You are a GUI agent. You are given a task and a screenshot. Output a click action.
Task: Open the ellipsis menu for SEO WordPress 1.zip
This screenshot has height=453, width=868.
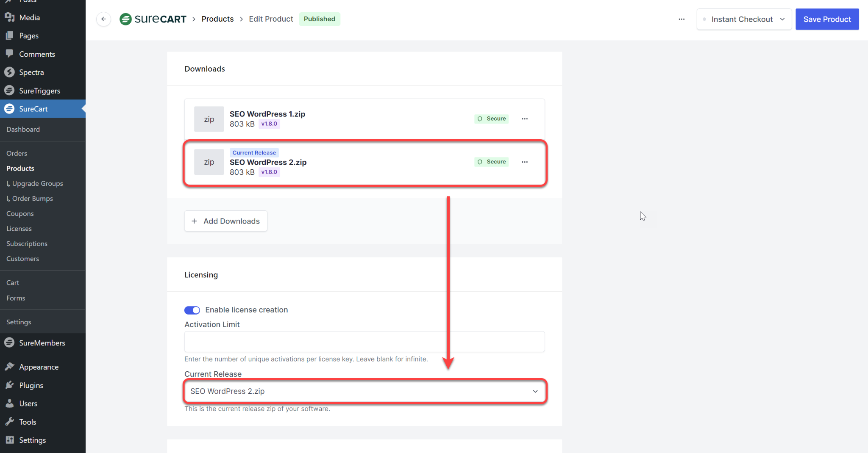click(x=525, y=119)
